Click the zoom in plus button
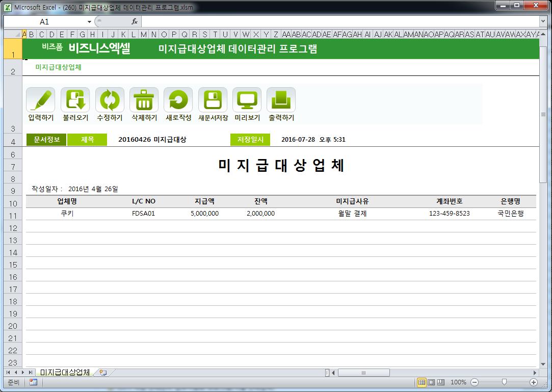Viewport: 552px width, 392px height. 534,382
